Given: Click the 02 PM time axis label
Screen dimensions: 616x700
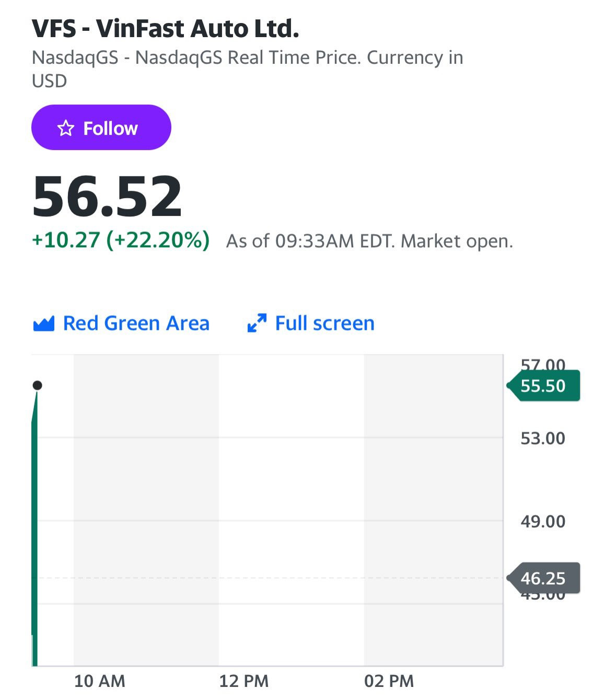Looking at the screenshot, I should point(389,681).
